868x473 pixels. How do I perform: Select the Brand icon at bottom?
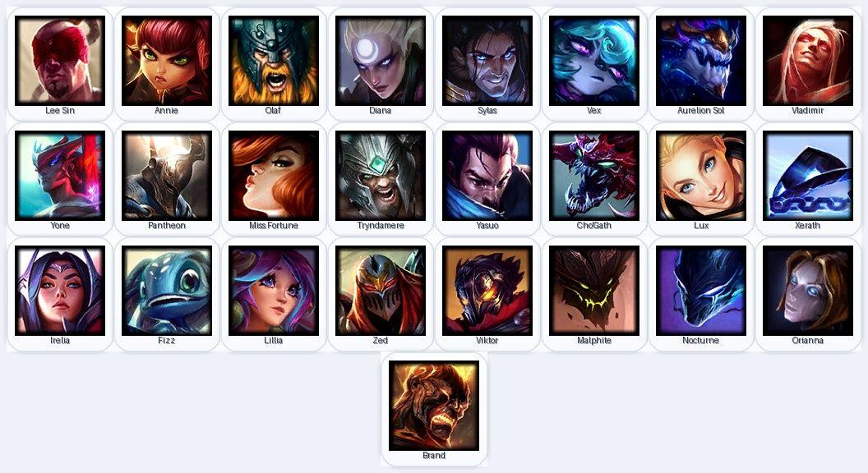[434, 406]
